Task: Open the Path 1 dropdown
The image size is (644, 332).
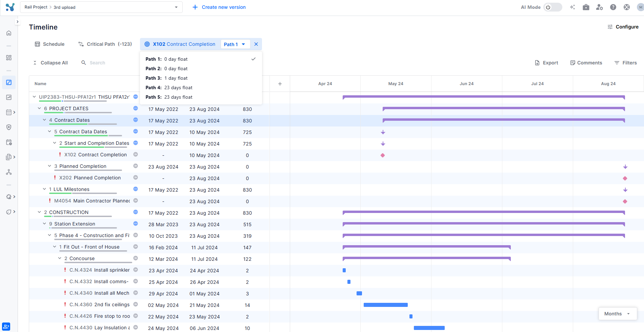Action: [x=235, y=44]
